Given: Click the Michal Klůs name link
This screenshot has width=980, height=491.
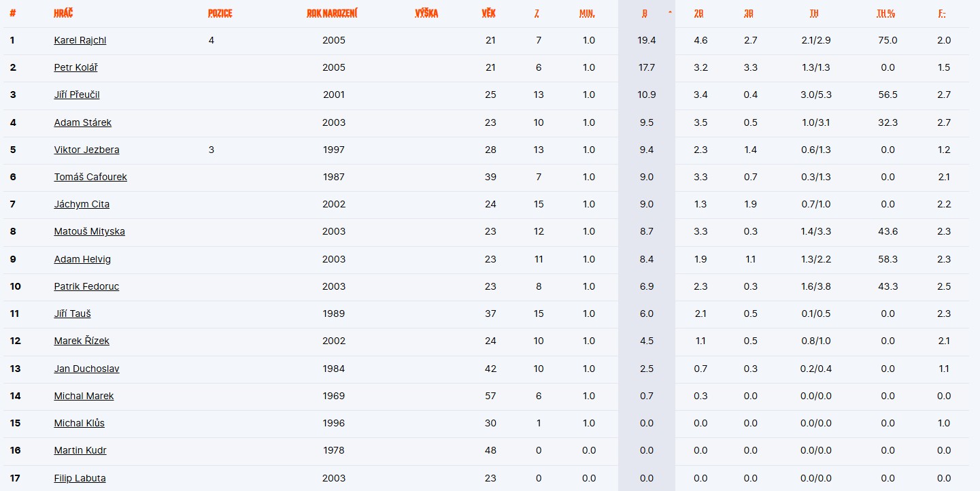Looking at the screenshot, I should [79, 423].
